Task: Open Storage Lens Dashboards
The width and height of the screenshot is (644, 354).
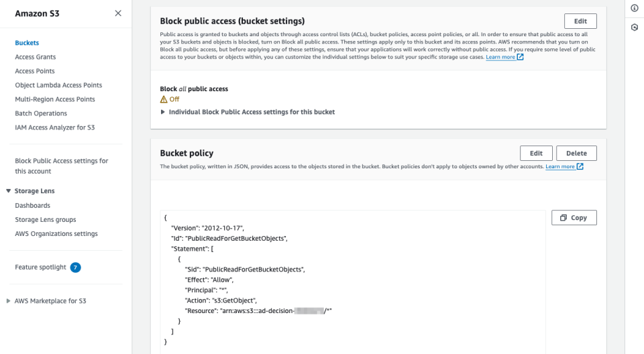Action: pyautogui.click(x=32, y=206)
